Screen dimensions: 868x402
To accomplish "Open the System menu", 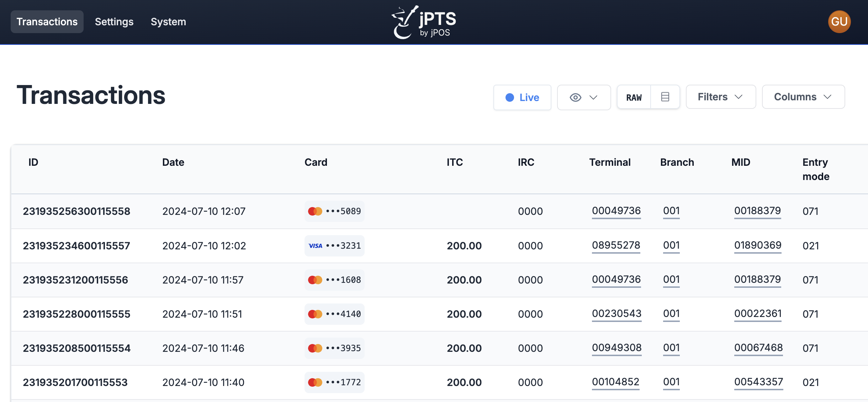I will click(168, 22).
